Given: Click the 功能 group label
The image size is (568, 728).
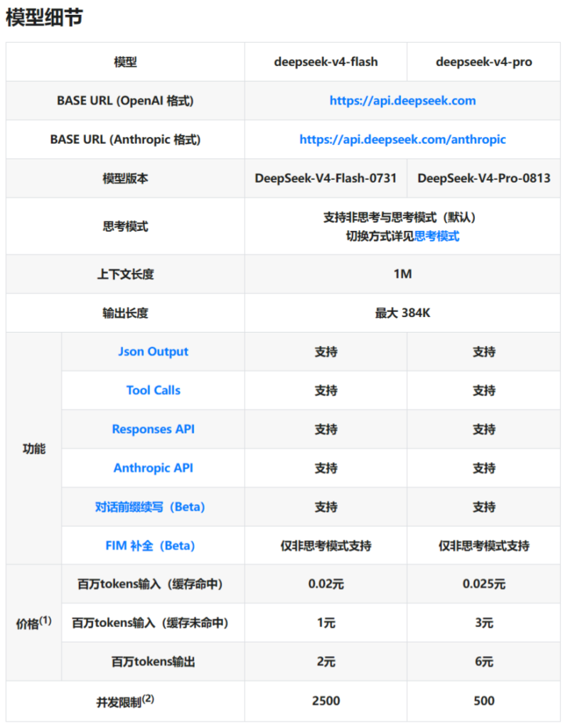Looking at the screenshot, I should (x=34, y=449).
